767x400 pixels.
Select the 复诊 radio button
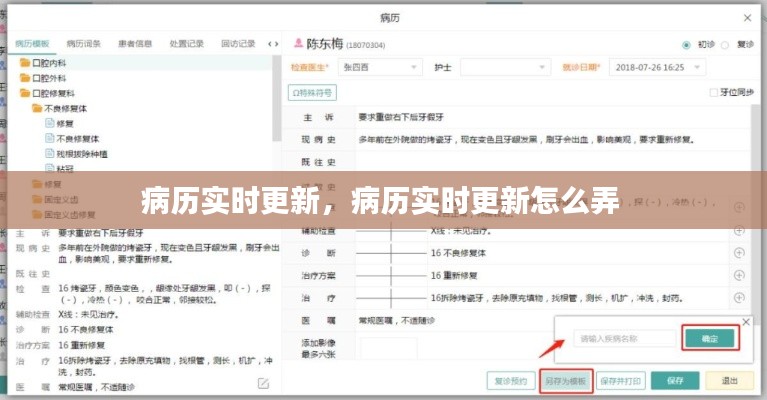[x=727, y=44]
